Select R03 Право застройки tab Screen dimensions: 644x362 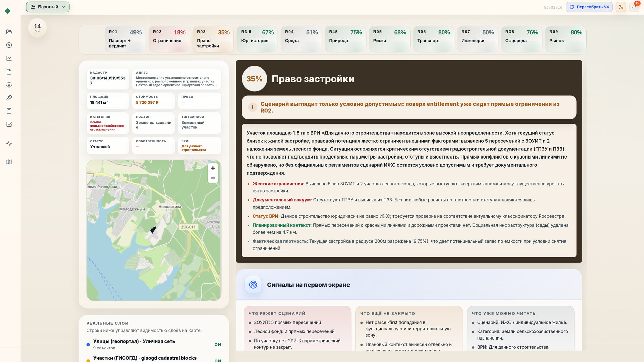pyautogui.click(x=213, y=39)
